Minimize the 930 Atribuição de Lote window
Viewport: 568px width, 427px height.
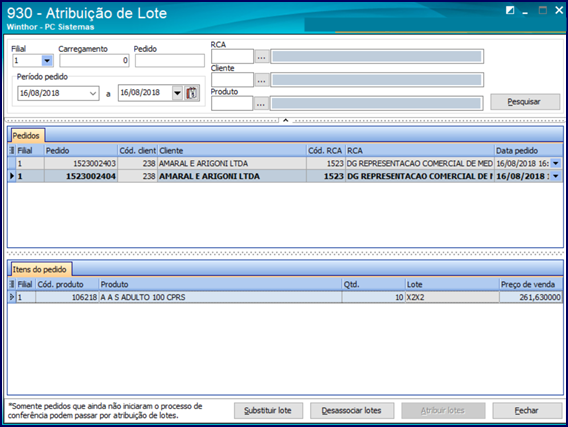pyautogui.click(x=525, y=12)
